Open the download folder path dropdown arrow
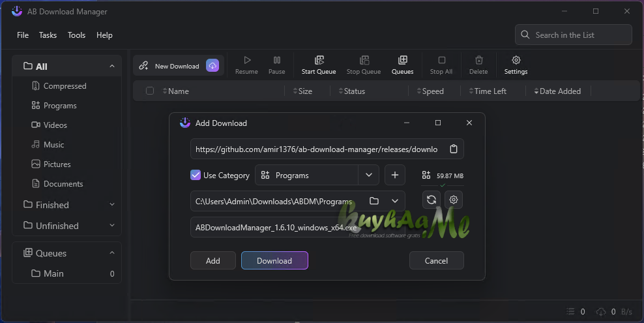Viewport: 644px width, 323px height. tap(395, 201)
